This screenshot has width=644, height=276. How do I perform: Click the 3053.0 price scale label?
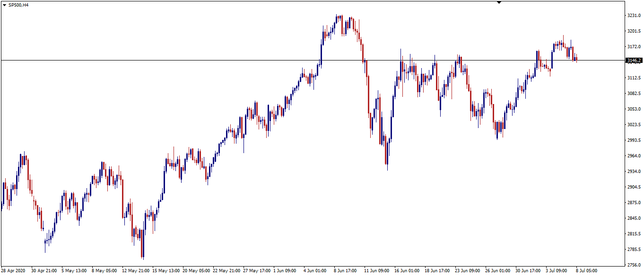click(634, 109)
